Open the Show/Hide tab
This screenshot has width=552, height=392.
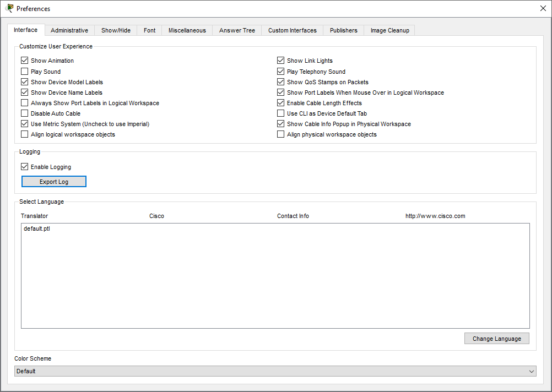pos(116,30)
